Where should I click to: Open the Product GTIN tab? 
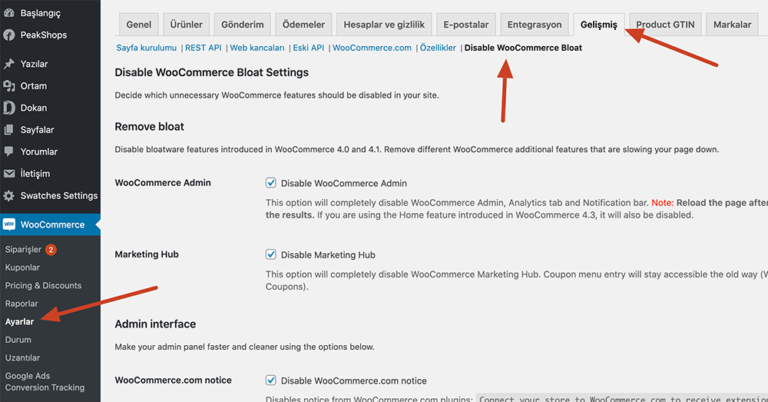[667, 24]
